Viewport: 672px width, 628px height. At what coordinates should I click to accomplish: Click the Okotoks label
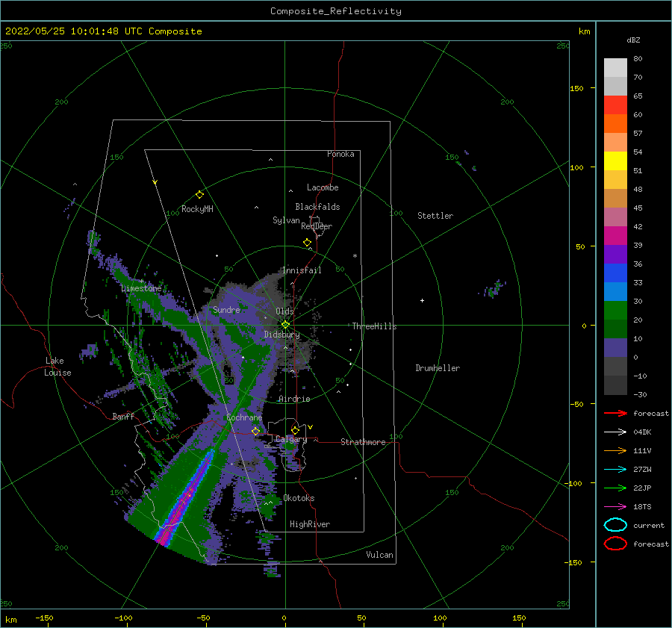tap(299, 498)
